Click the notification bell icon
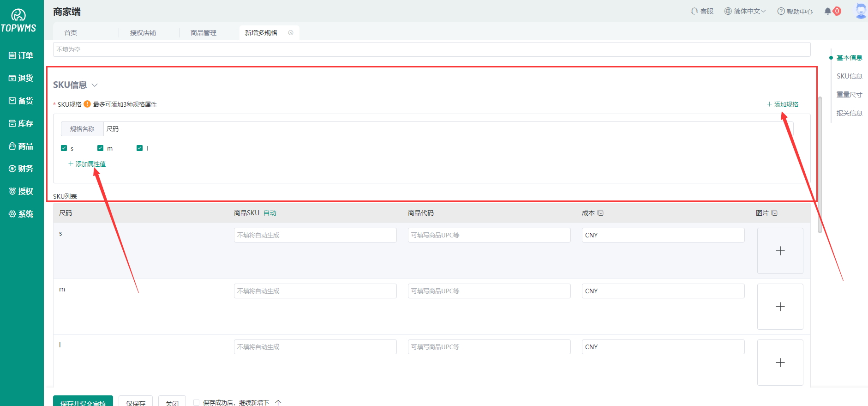 pyautogui.click(x=828, y=11)
